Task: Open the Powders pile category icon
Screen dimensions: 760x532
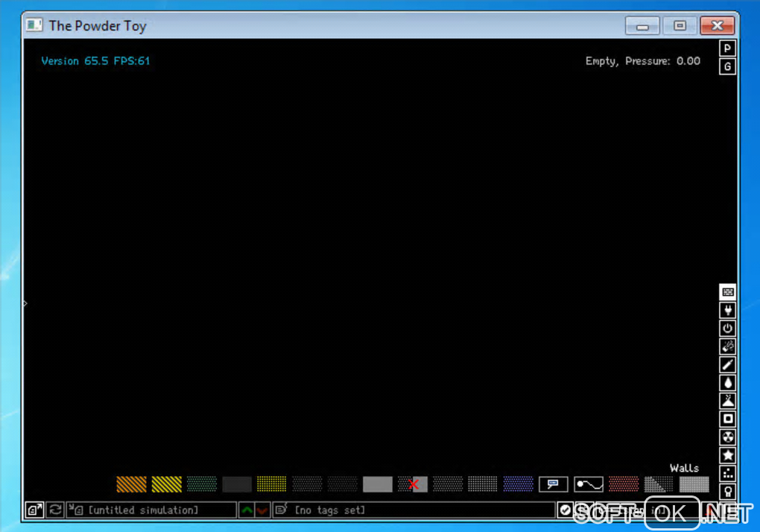Action: 727,401
